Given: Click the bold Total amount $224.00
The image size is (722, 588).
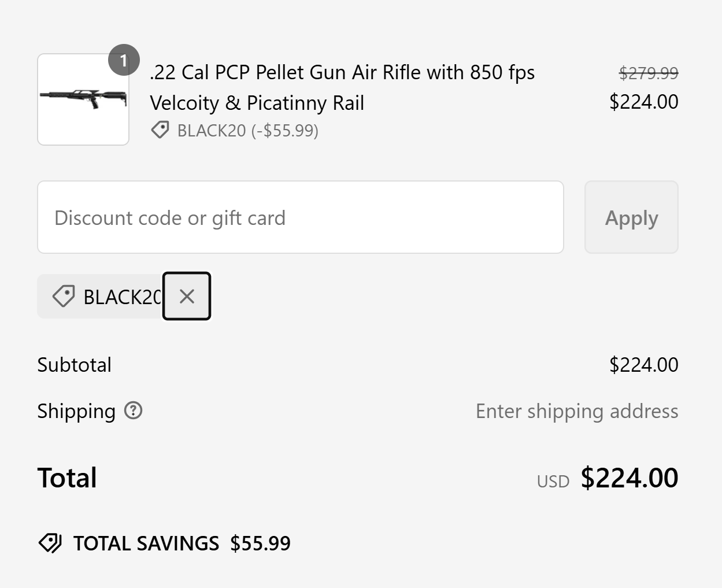Looking at the screenshot, I should [x=630, y=478].
